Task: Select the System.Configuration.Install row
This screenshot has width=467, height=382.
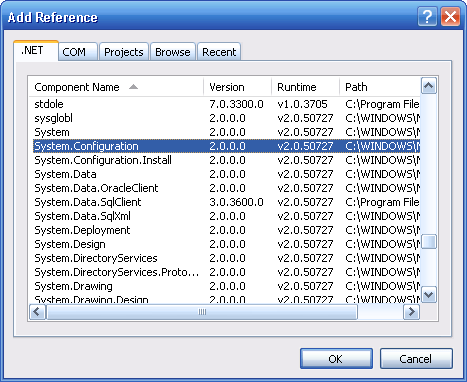Action: [x=226, y=160]
